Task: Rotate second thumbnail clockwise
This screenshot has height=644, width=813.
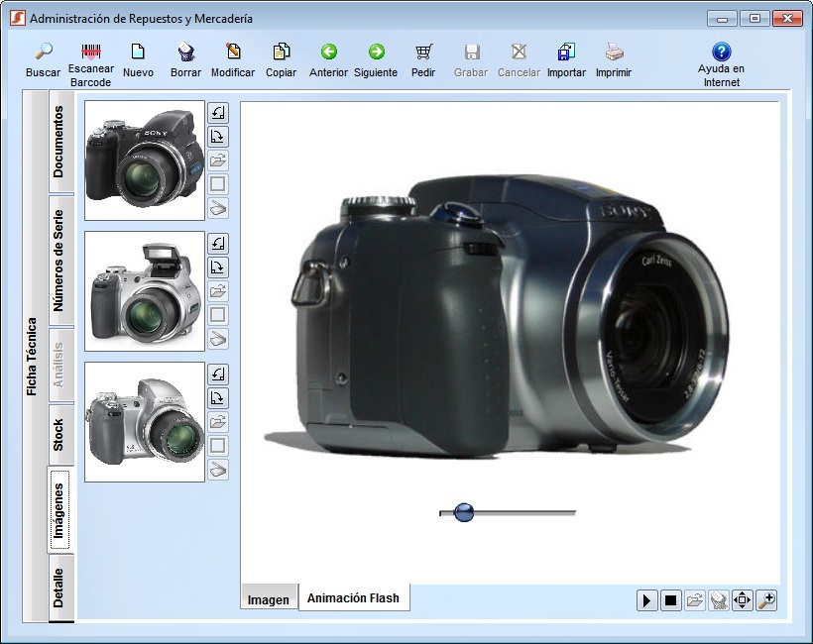Action: (x=218, y=267)
